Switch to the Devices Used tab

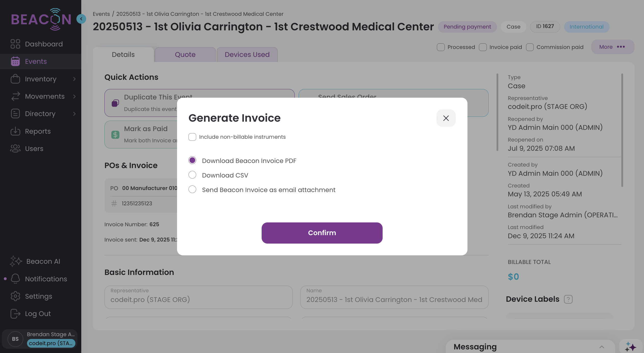click(x=247, y=55)
